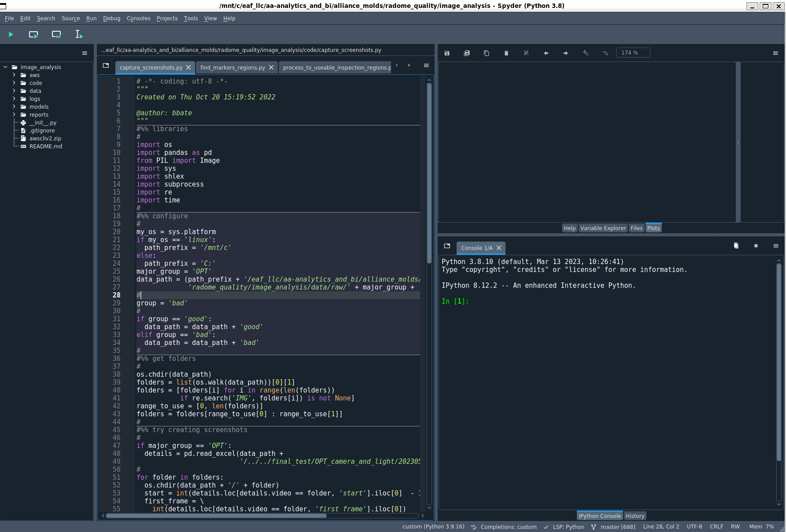Viewport: 786px width, 532px height.
Task: Edit the plot zoom percentage field
Action: (x=633, y=52)
